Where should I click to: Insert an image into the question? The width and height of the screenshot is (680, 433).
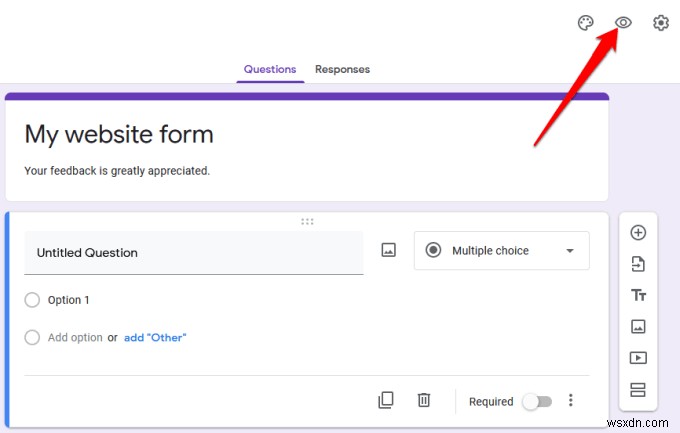pyautogui.click(x=389, y=251)
